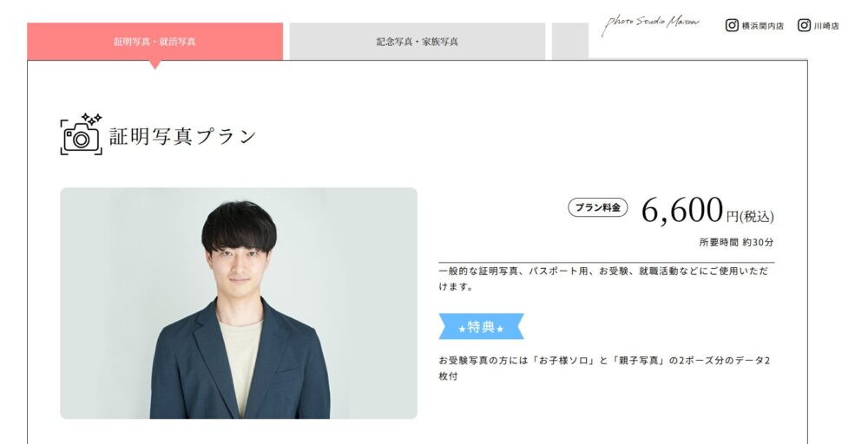
Task: Click the お受験写真の方には benefit text
Action: pos(604,369)
